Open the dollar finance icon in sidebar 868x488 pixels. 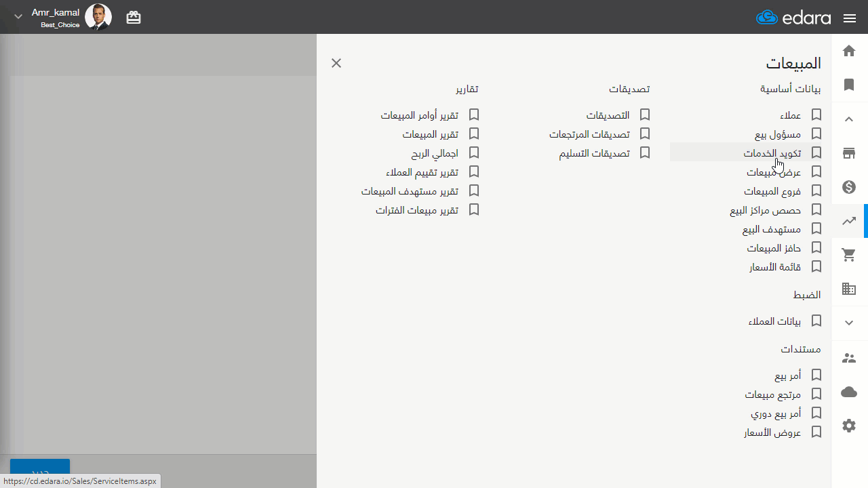849,187
